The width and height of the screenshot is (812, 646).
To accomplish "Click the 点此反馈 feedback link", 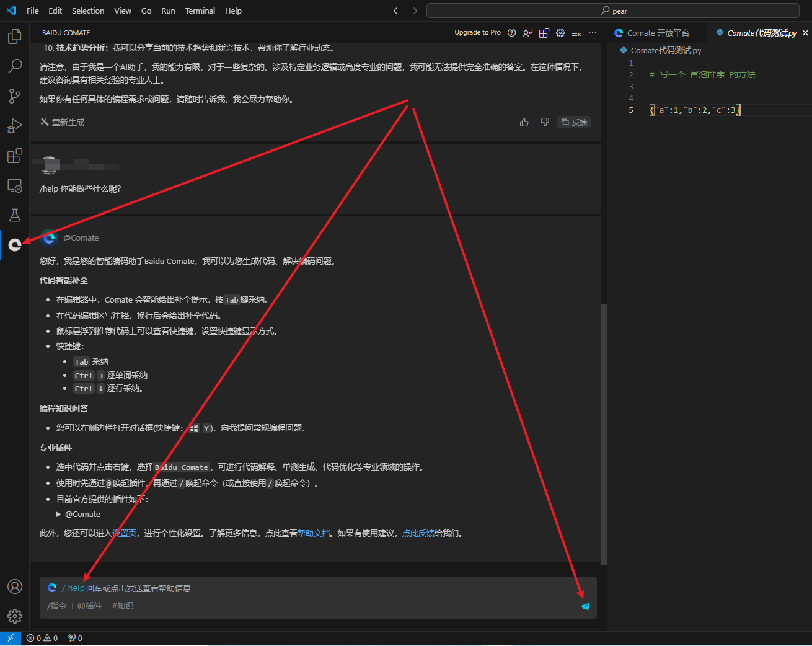I will point(418,533).
